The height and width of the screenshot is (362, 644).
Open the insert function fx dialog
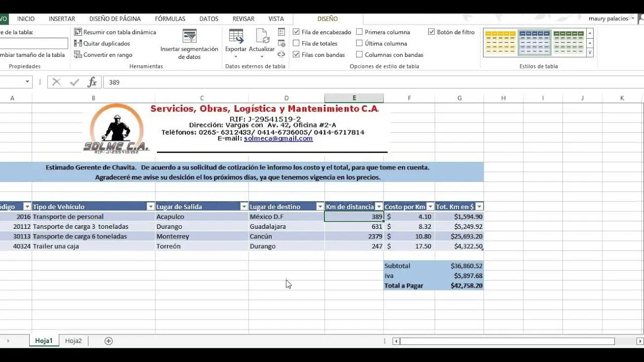(92, 82)
